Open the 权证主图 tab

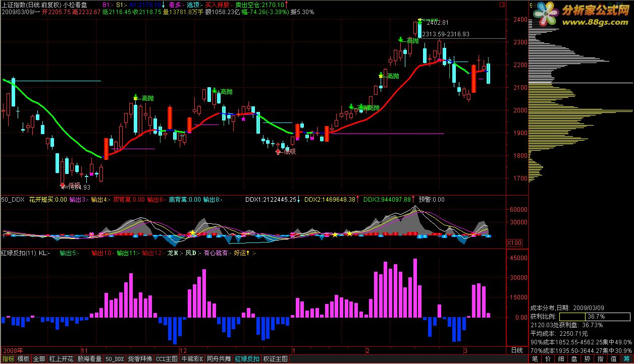[276, 359]
